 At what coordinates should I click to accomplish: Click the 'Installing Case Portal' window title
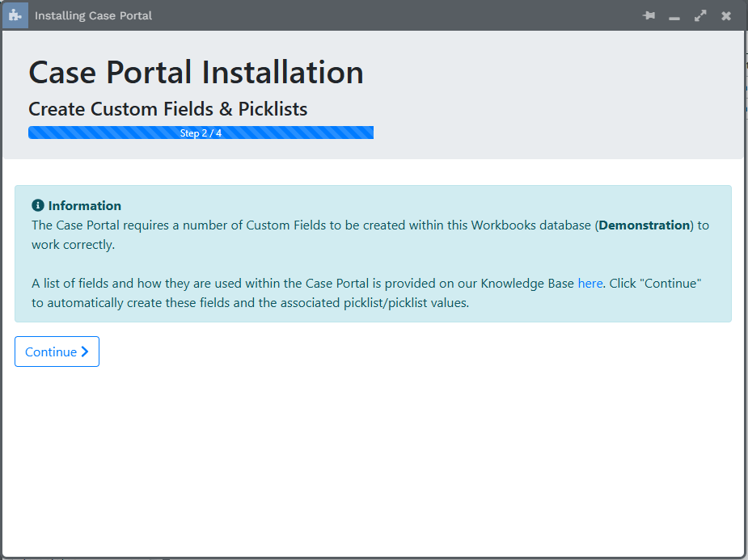coord(93,15)
